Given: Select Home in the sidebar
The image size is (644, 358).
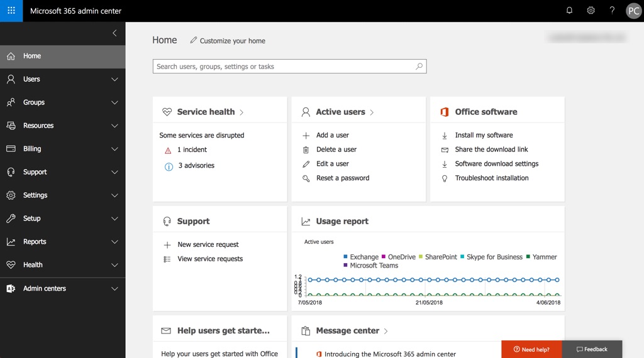Looking at the screenshot, I should (32, 56).
